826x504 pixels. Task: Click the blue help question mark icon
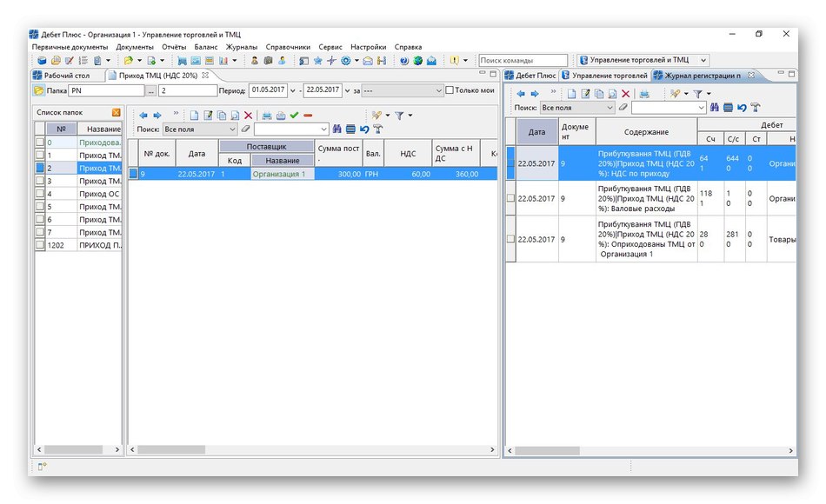coord(404,61)
